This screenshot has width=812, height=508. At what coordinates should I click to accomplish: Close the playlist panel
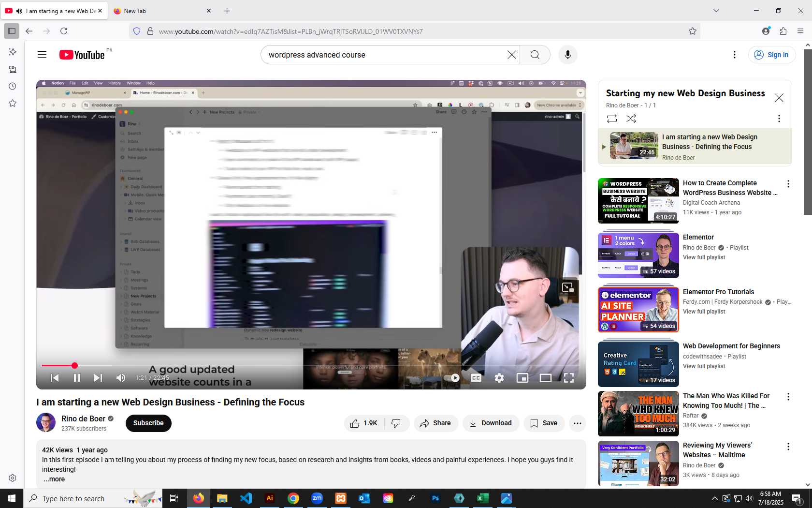tap(779, 98)
